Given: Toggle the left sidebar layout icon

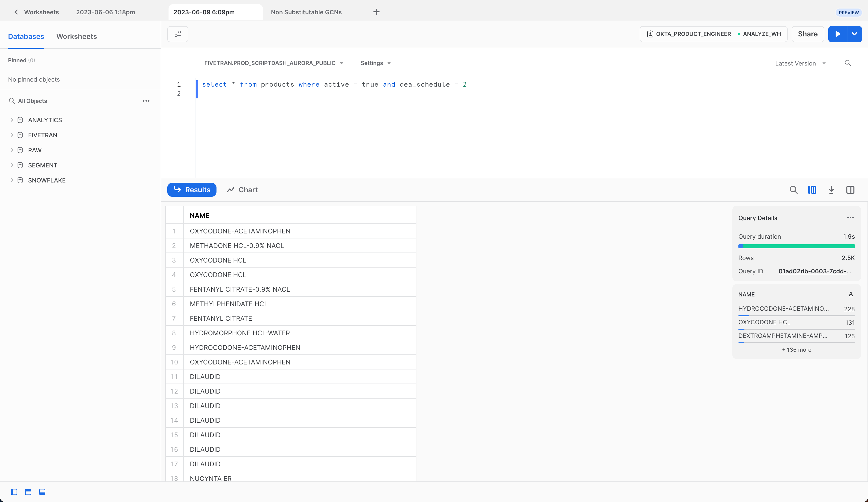Looking at the screenshot, I should [x=14, y=492].
